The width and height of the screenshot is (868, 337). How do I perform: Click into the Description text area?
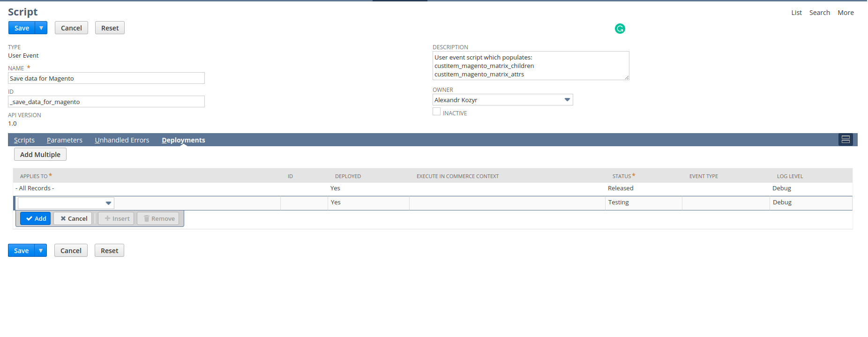click(531, 66)
